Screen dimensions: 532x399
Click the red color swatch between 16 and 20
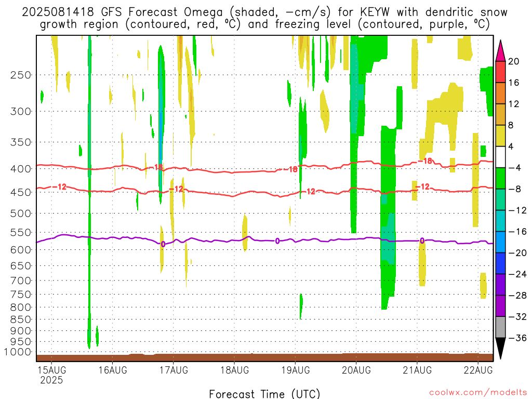500,72
